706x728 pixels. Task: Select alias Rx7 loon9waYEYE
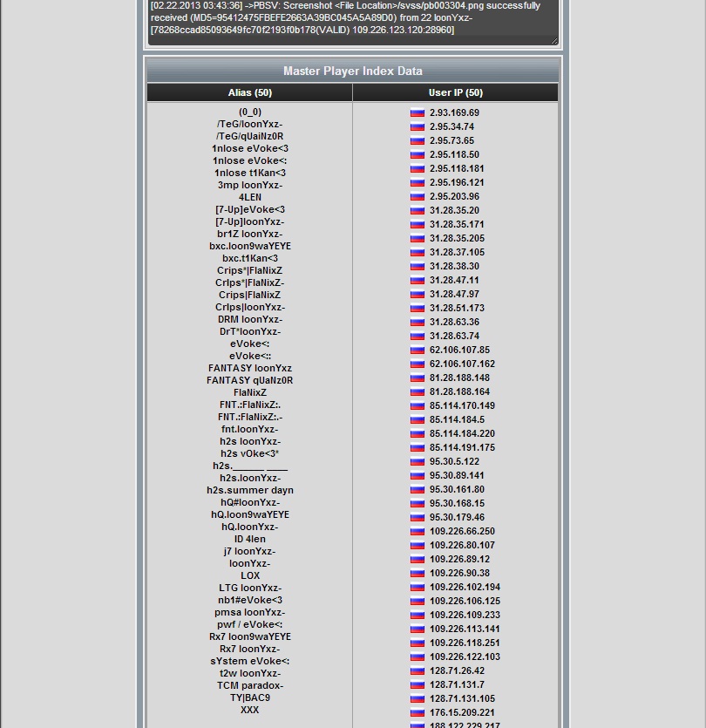coord(250,636)
